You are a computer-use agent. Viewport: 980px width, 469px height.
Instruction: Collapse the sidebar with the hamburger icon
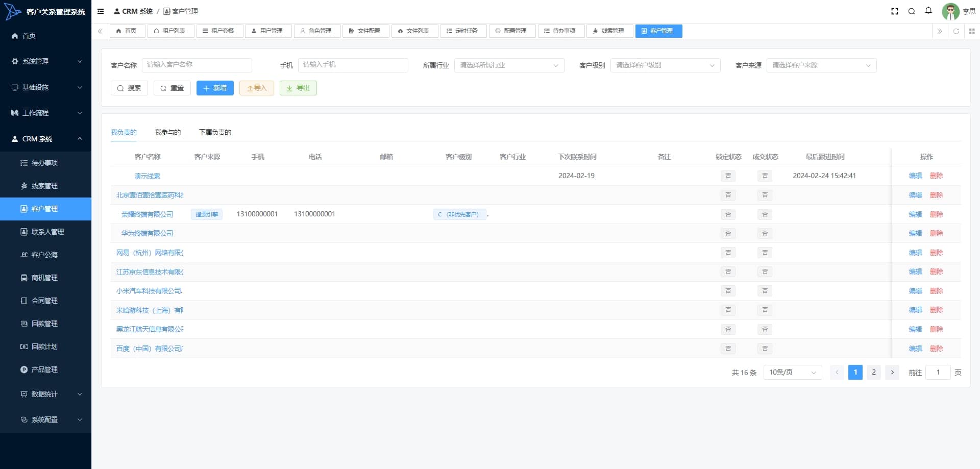(101, 11)
